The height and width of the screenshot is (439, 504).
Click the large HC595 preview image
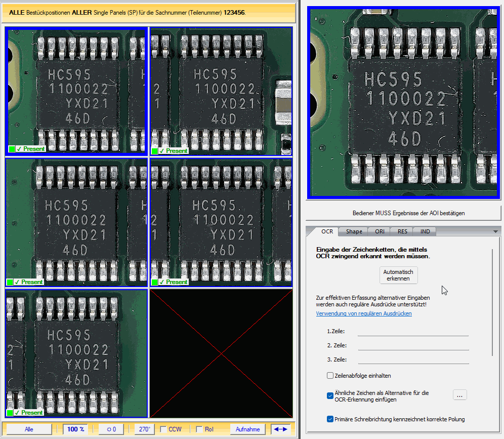(x=404, y=103)
